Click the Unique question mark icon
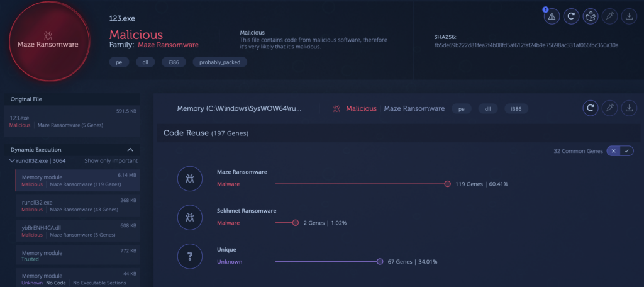The image size is (644, 287). [190, 256]
